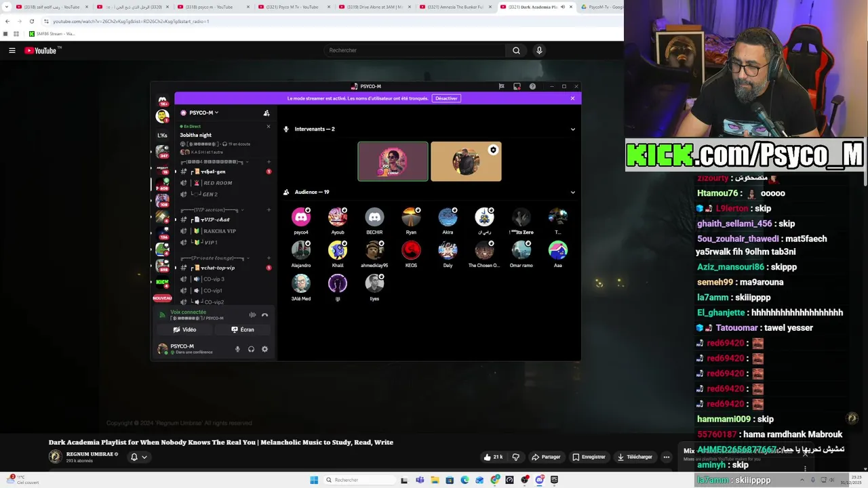Open notification bell dropdown for REGNUM UMBRAE

(x=138, y=457)
